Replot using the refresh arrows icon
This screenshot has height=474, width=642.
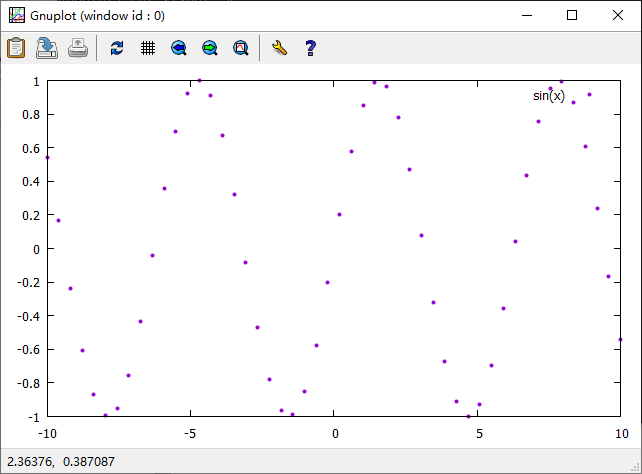point(117,48)
